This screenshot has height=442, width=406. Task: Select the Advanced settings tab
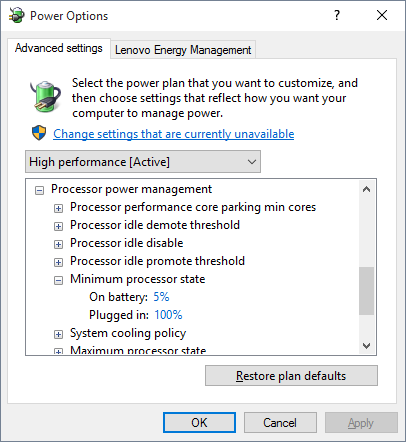[59, 48]
